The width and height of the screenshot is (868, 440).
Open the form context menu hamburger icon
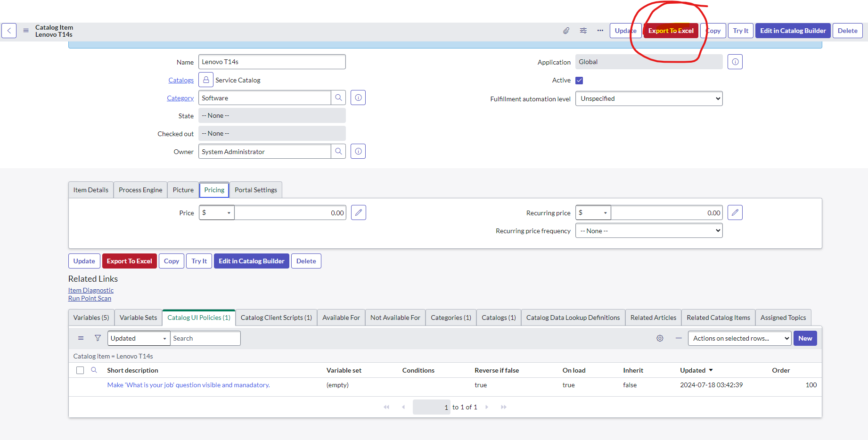(x=26, y=31)
